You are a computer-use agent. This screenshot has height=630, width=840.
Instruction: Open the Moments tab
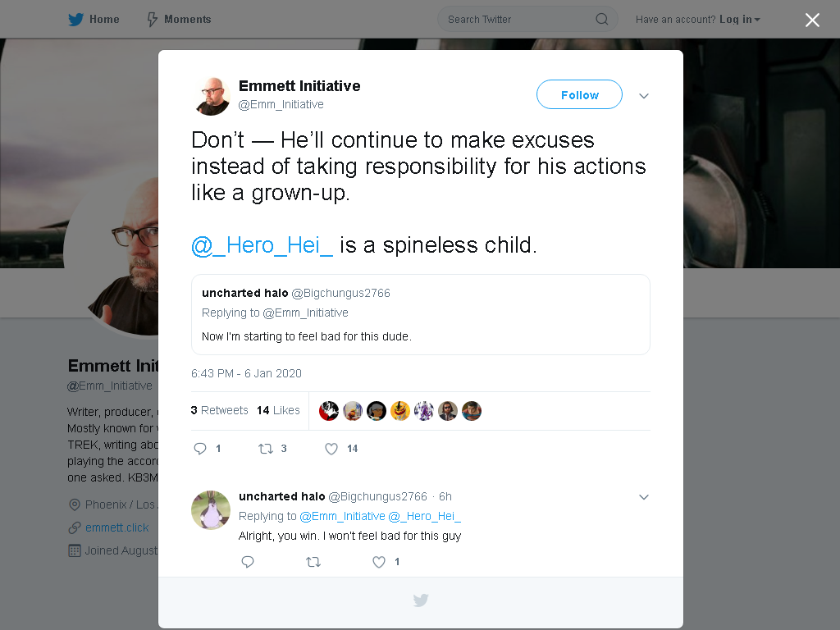click(180, 20)
